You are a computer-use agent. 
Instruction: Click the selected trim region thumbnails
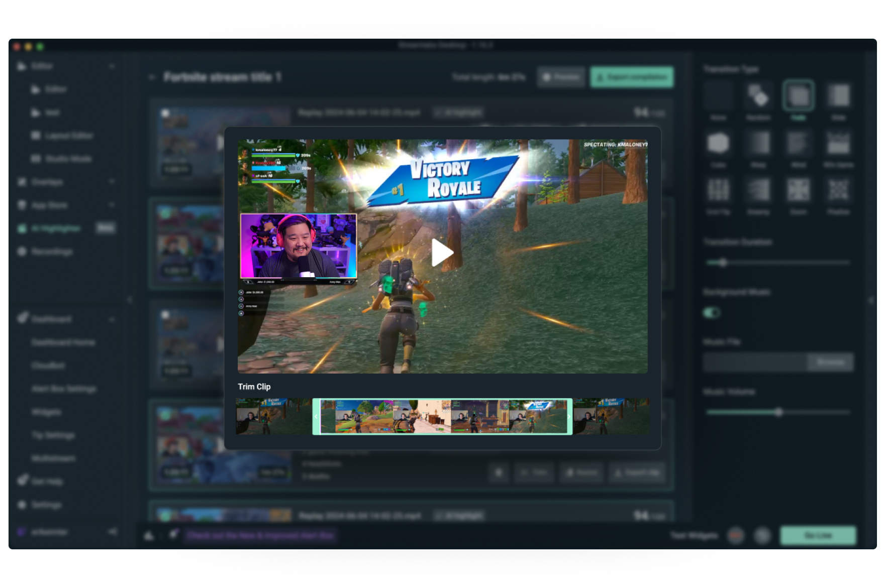tap(443, 416)
